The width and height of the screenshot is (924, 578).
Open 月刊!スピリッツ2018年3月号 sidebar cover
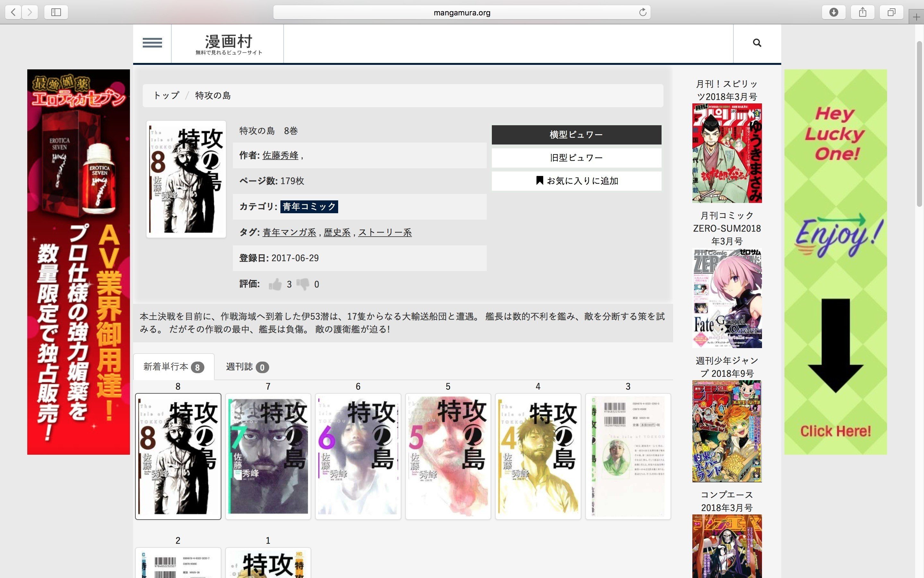point(727,153)
